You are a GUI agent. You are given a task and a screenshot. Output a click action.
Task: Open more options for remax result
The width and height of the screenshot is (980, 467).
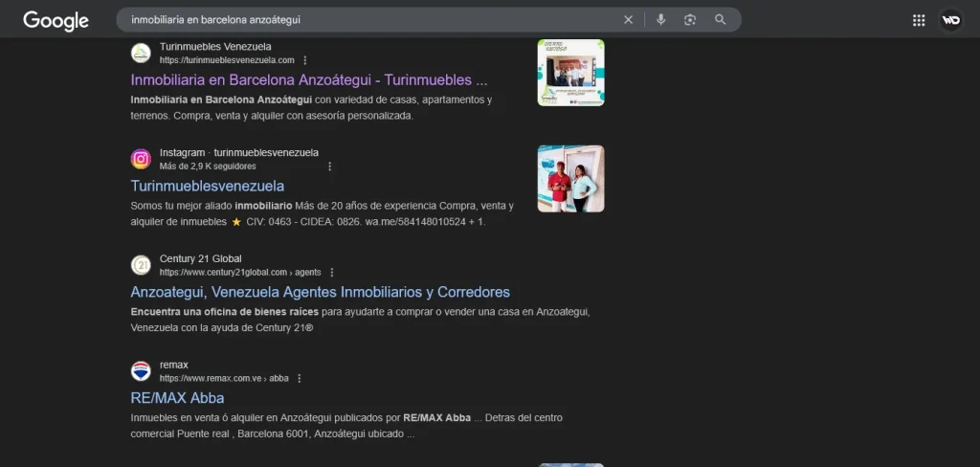(x=299, y=379)
